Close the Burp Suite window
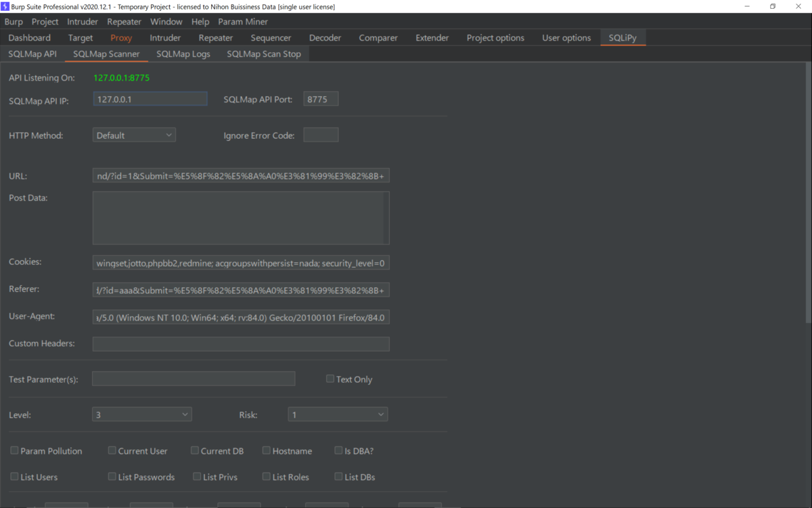Viewport: 812px width, 508px height. tap(798, 6)
